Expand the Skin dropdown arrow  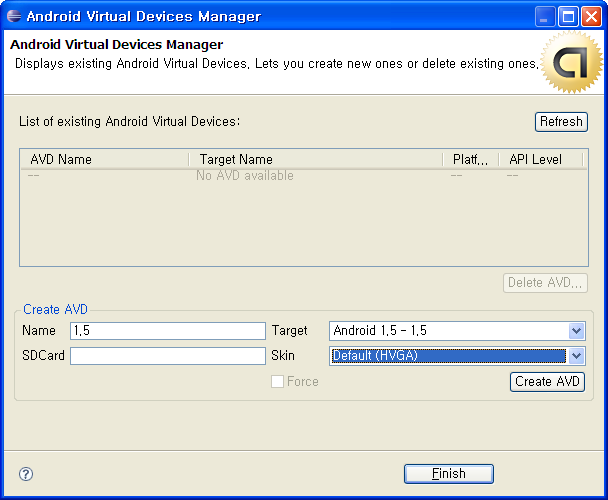577,356
